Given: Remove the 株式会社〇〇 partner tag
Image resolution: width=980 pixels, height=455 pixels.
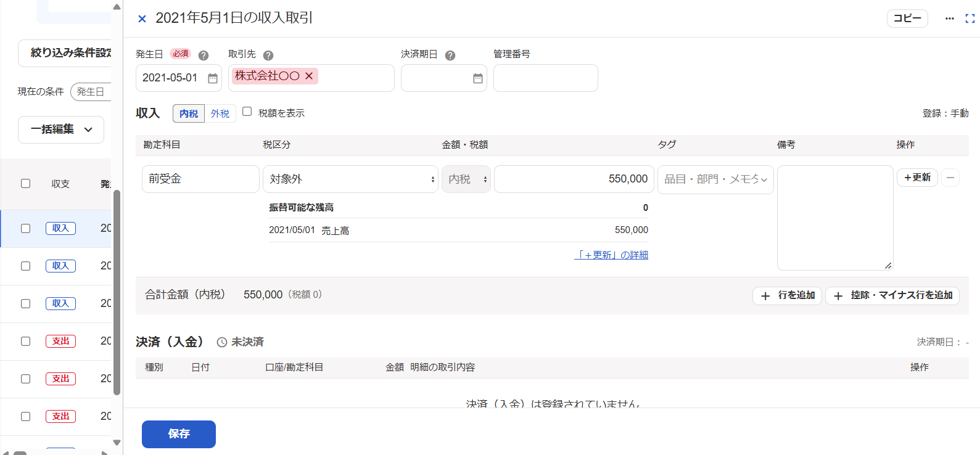Looking at the screenshot, I should [309, 76].
